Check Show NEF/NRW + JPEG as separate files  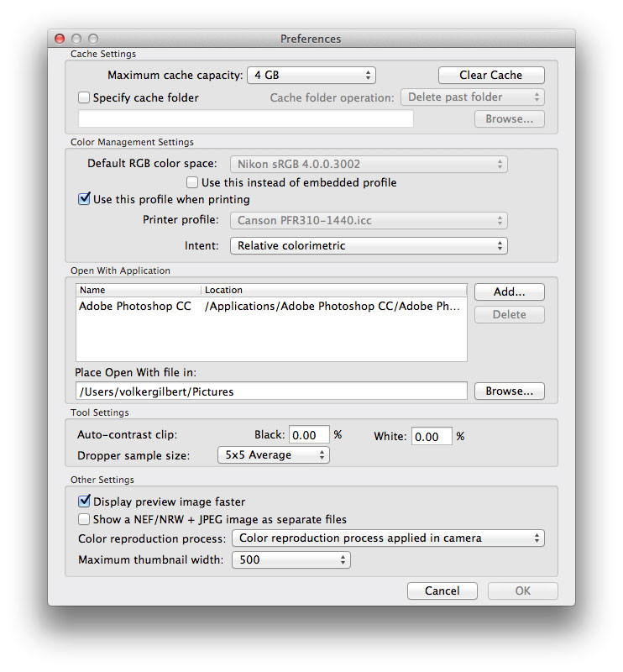click(x=84, y=519)
